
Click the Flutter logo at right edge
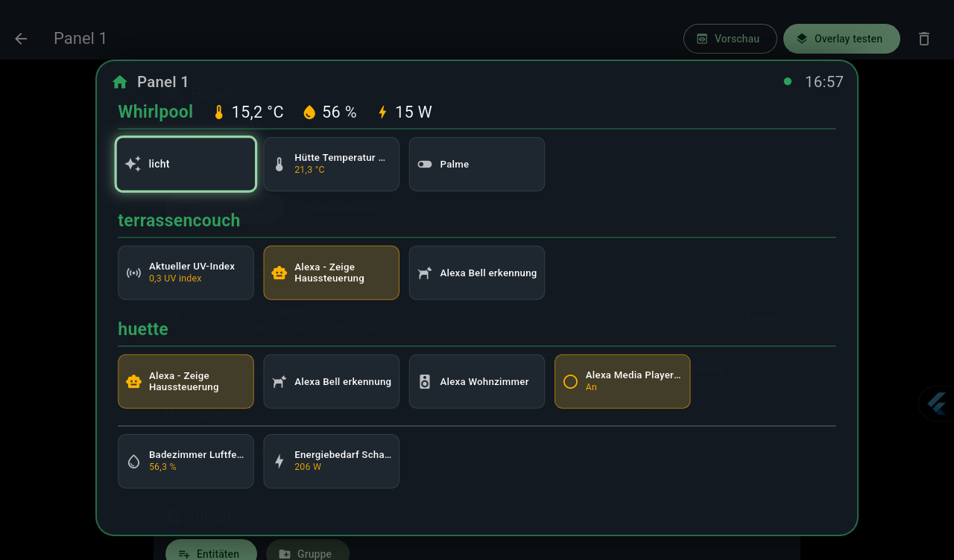click(x=937, y=404)
